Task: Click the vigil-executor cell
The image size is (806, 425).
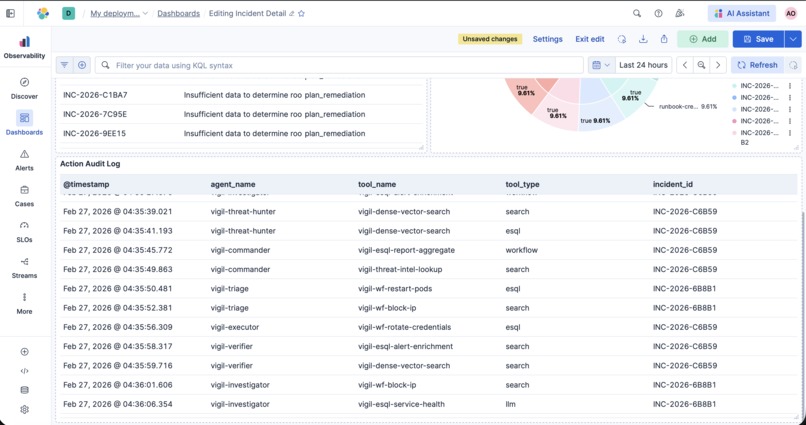Action: pyautogui.click(x=235, y=327)
